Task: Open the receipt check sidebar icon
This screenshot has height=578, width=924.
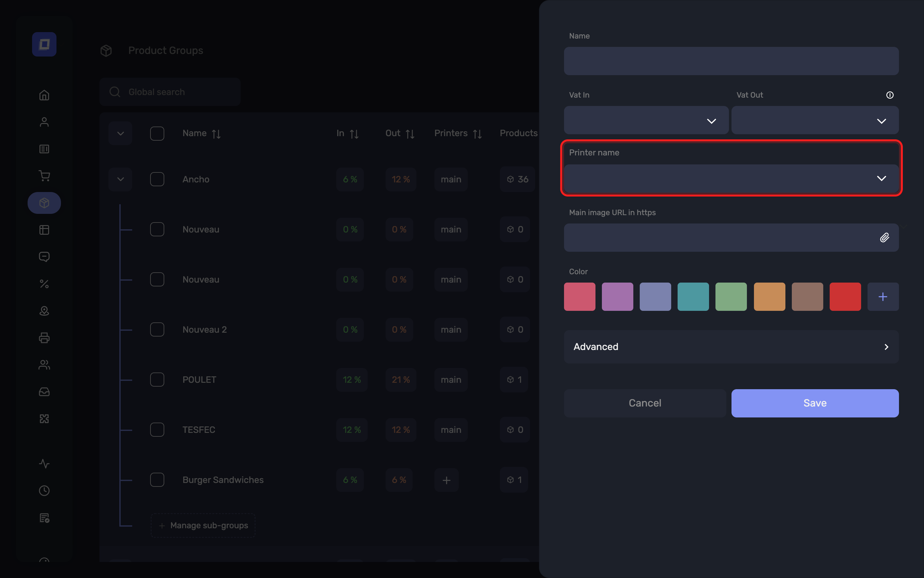Action: pos(44,518)
